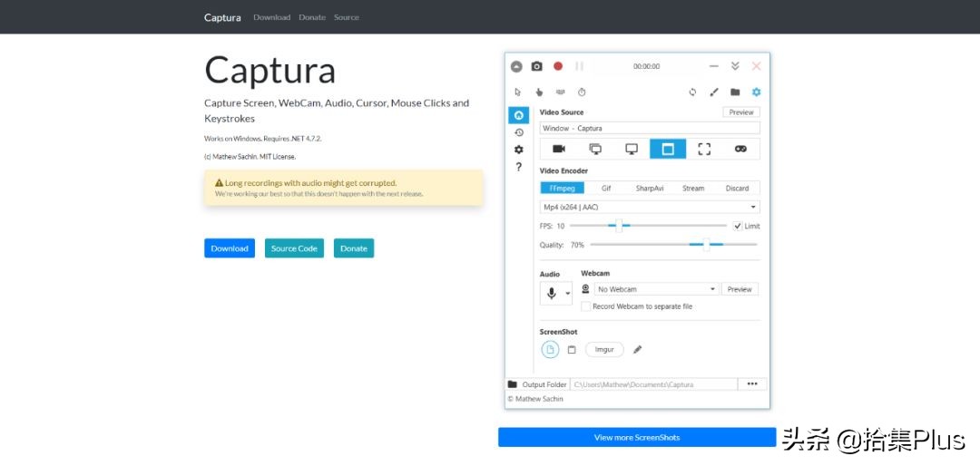Choose the Discard encoder tab
This screenshot has width=980, height=466.
738,188
